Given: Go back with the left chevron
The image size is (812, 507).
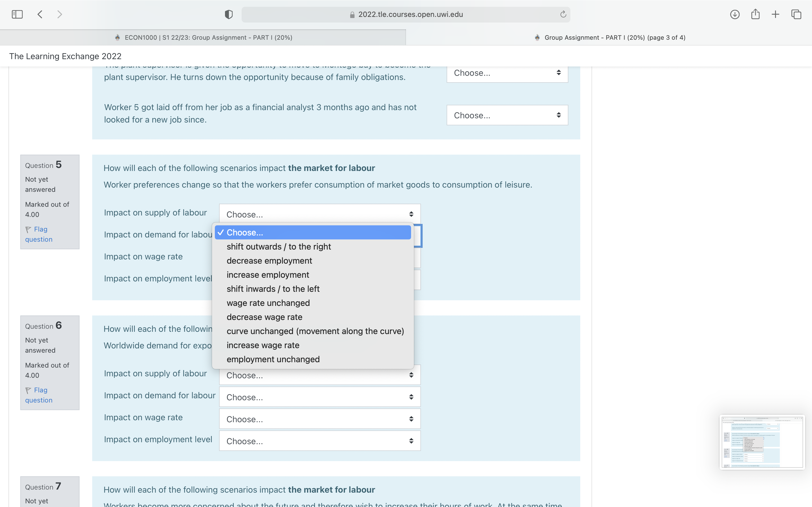Looking at the screenshot, I should 40,14.
